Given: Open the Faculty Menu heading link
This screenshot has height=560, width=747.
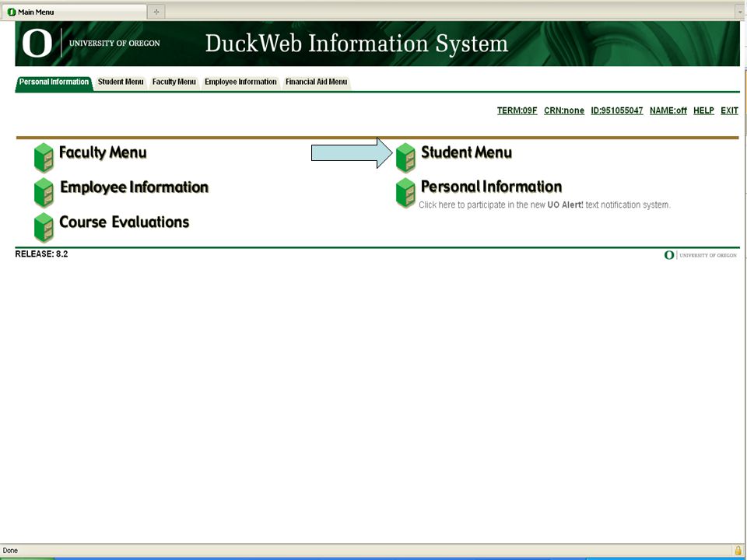Looking at the screenshot, I should pyautogui.click(x=103, y=152).
